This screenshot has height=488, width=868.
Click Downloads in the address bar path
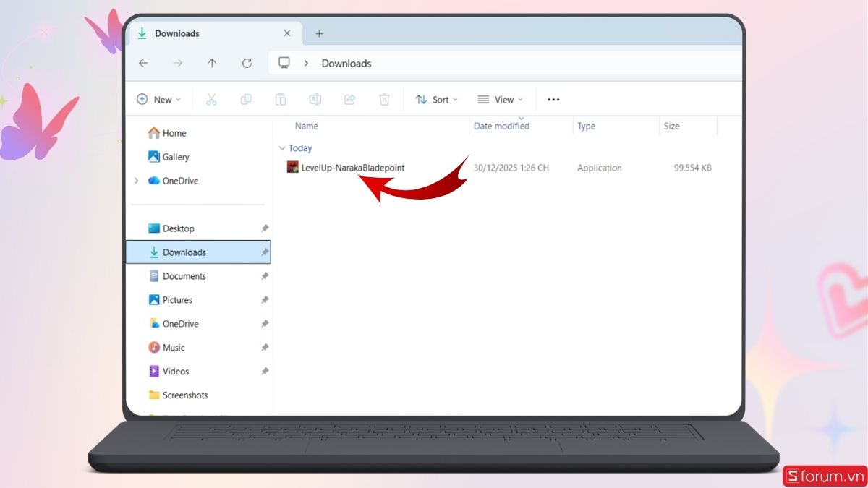click(346, 64)
